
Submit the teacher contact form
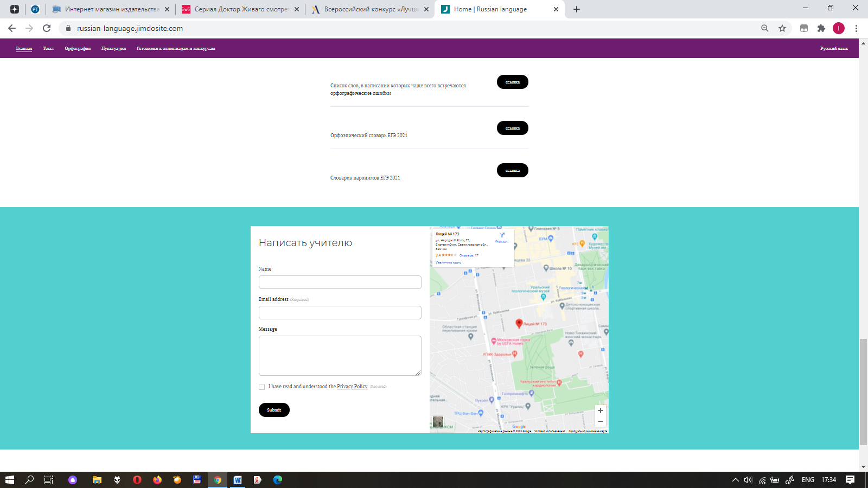coord(274,410)
